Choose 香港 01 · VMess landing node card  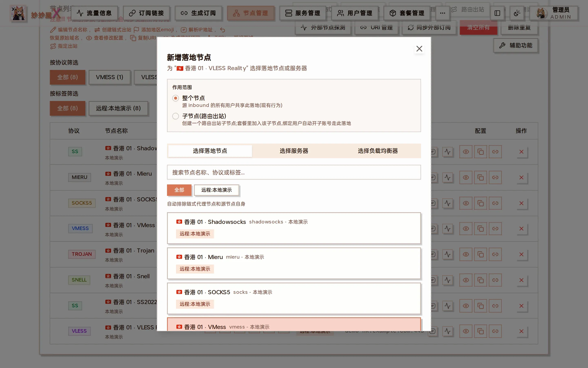coord(294,324)
